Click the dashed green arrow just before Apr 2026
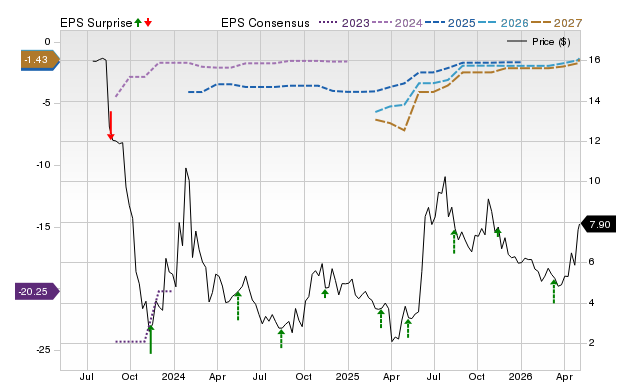The image size is (640, 382). pyautogui.click(x=554, y=291)
